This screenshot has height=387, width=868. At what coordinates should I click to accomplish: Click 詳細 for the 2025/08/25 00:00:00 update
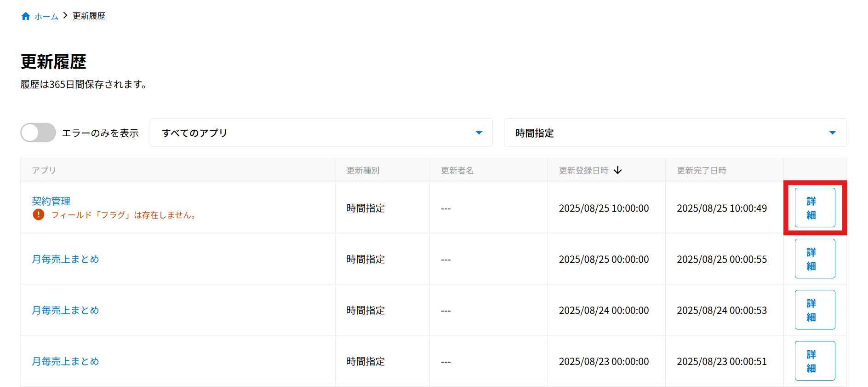click(x=815, y=259)
